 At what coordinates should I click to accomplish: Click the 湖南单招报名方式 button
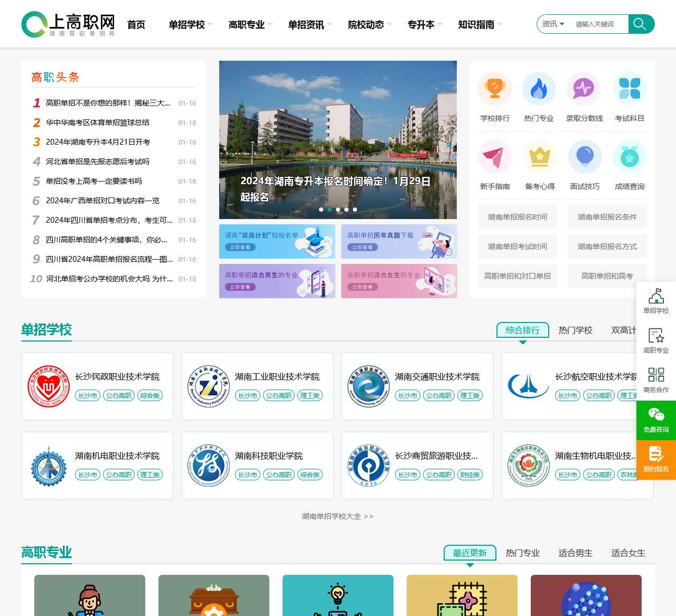[607, 247]
